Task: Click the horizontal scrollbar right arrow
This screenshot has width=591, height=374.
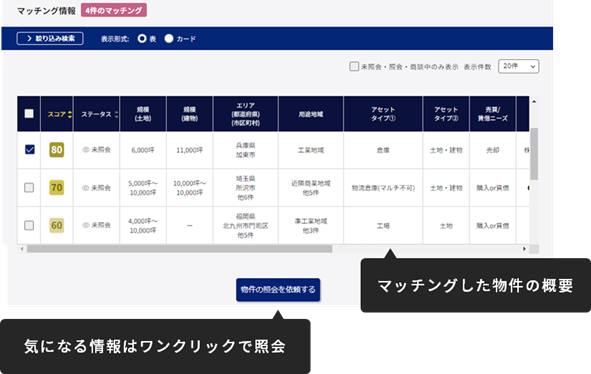Action: click(524, 249)
